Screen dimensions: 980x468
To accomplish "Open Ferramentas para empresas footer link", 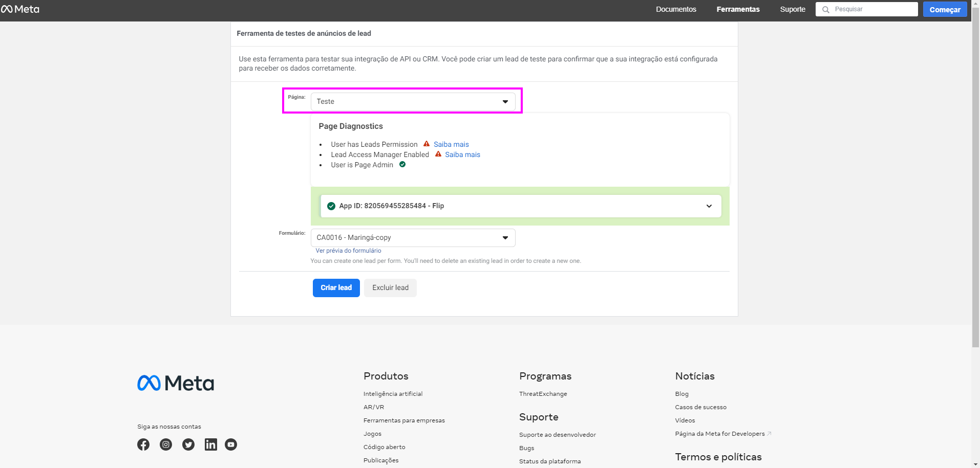I will [x=404, y=420].
